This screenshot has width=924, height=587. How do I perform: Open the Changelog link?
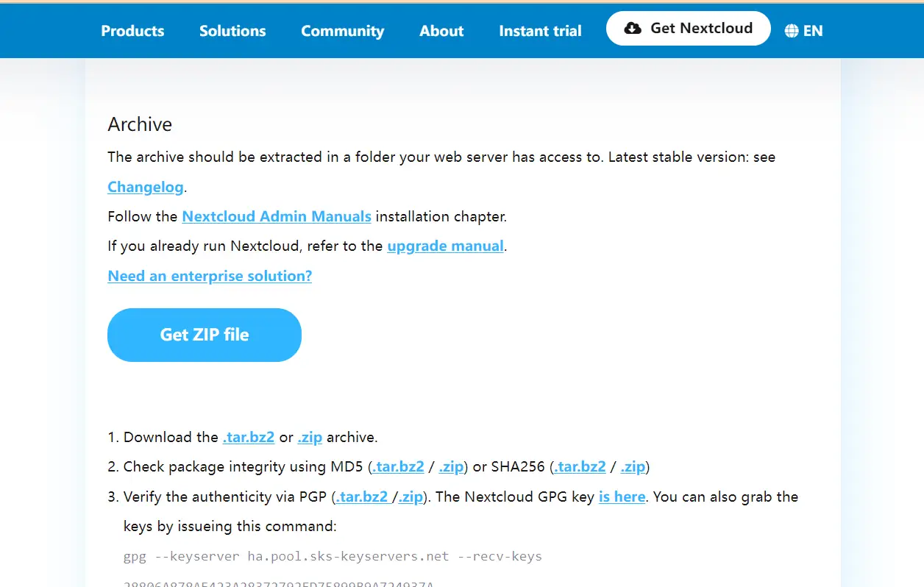coord(146,187)
